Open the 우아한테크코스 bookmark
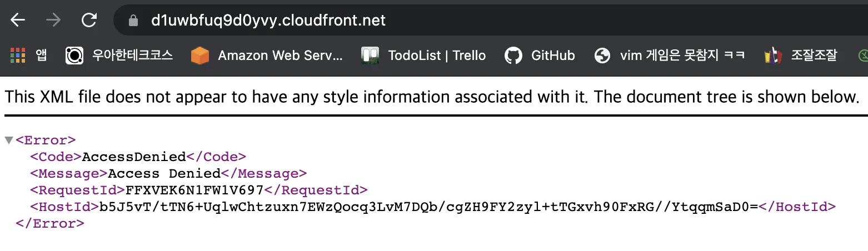Viewport: 868px width, 251px height. tap(119, 56)
